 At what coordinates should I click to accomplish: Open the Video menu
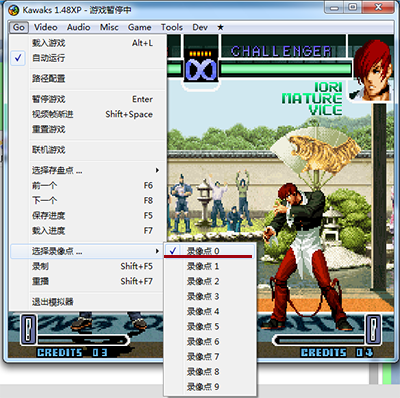pyautogui.click(x=46, y=27)
